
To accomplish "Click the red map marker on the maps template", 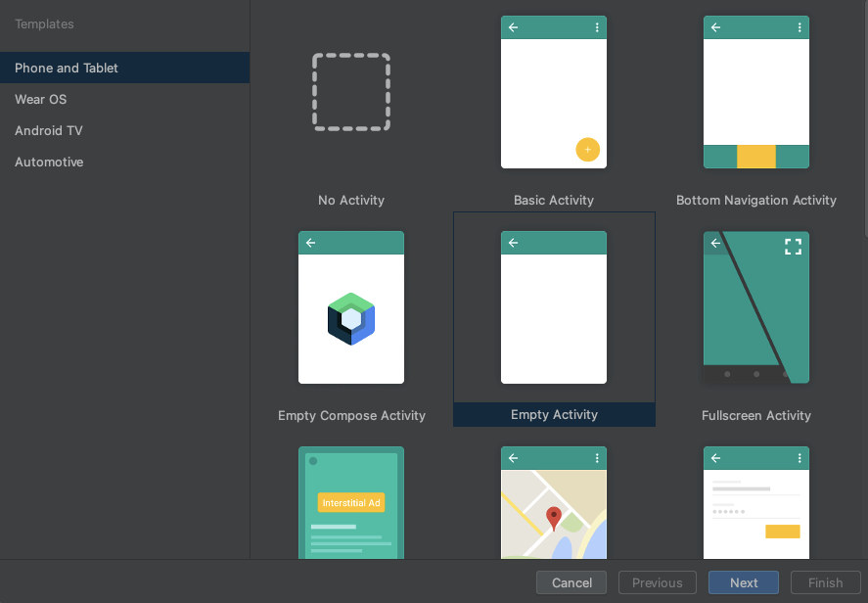I will pos(554,512).
